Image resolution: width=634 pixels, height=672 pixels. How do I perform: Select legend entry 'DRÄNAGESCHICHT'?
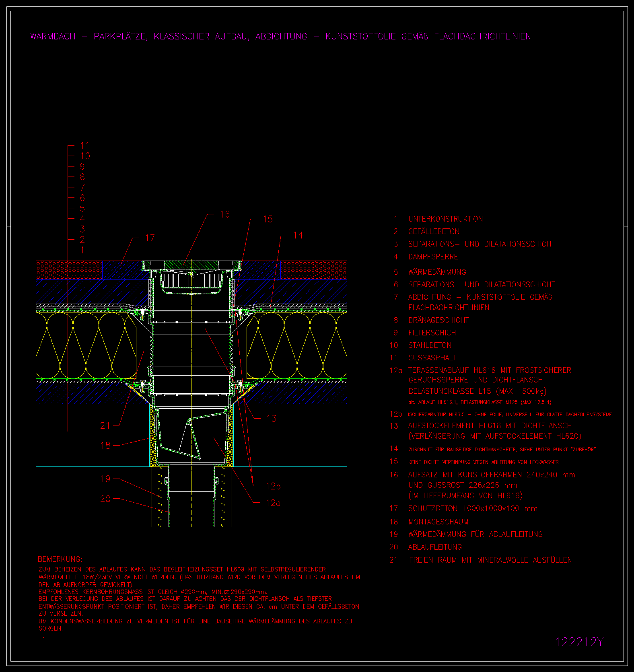click(x=438, y=321)
